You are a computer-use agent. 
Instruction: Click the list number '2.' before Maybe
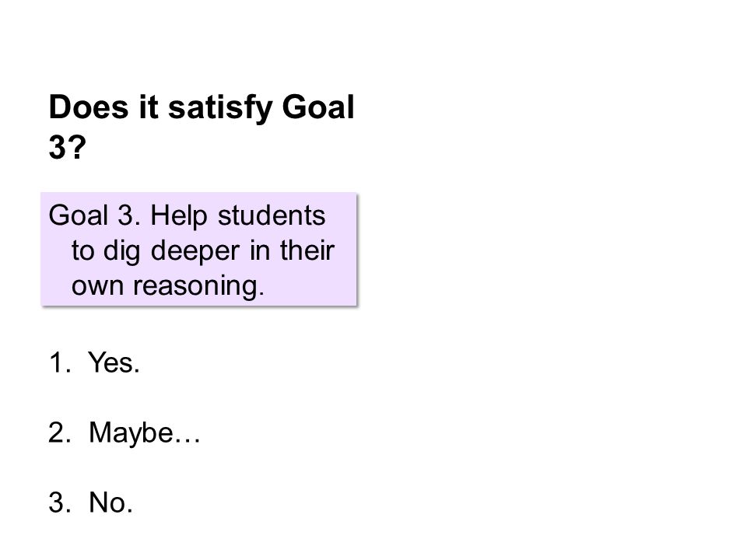point(60,433)
